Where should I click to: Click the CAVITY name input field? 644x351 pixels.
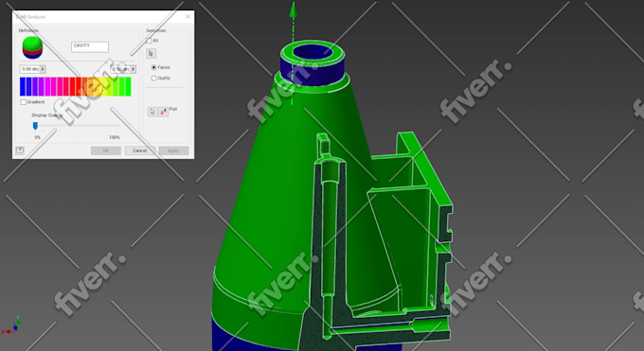[x=90, y=46]
